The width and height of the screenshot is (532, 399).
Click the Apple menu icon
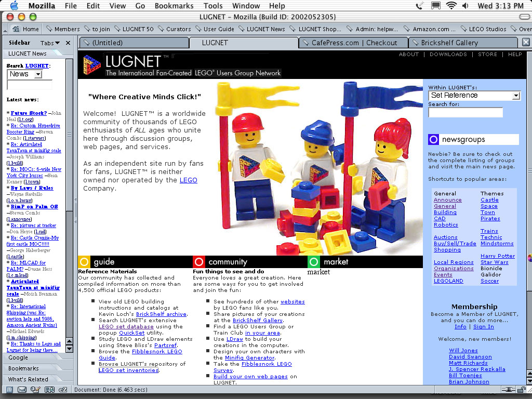pyautogui.click(x=14, y=5)
